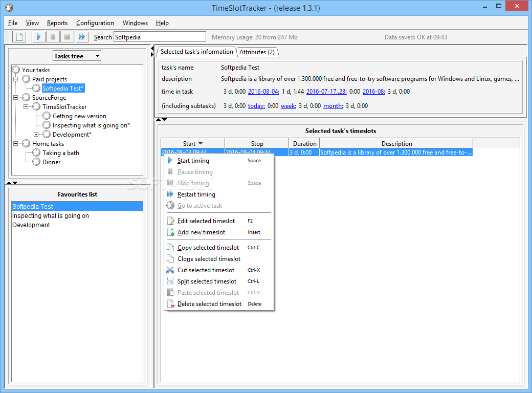This screenshot has width=532, height=393.
Task: Click the week link in subtasks row
Action: [289, 105]
